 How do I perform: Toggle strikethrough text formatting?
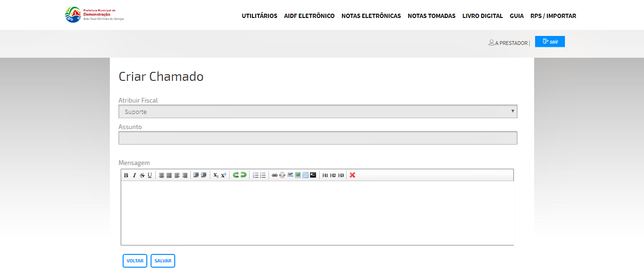[142, 175]
